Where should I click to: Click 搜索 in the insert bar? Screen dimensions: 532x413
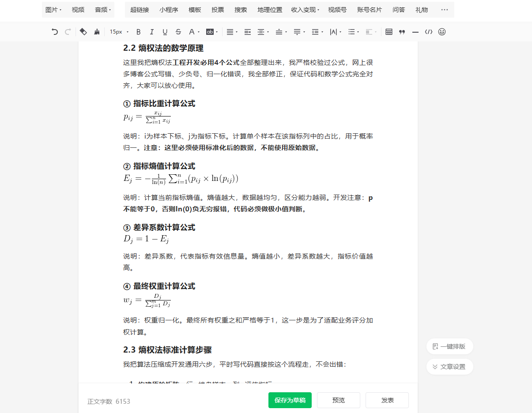[x=241, y=10]
